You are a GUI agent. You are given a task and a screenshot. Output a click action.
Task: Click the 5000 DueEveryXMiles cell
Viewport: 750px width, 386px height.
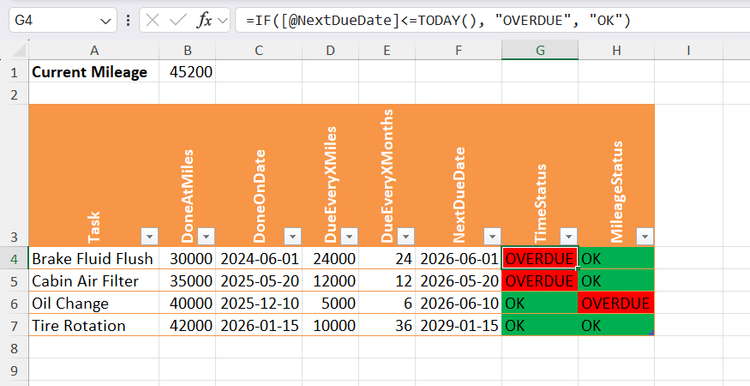tap(331, 303)
